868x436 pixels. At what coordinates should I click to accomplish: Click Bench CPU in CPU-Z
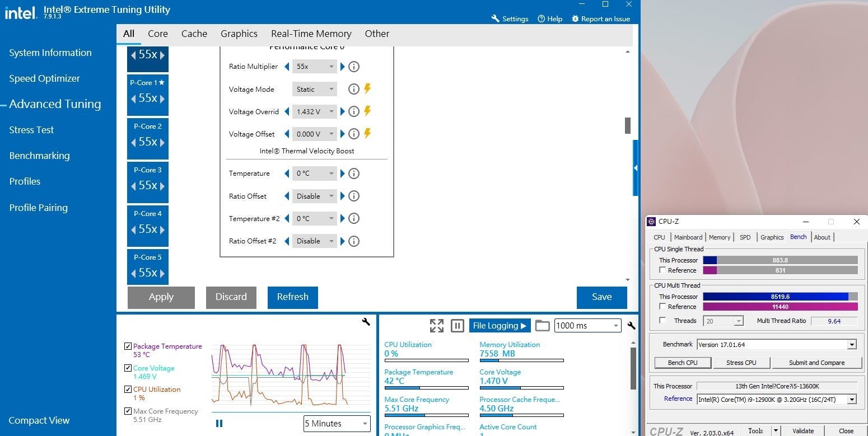point(683,363)
